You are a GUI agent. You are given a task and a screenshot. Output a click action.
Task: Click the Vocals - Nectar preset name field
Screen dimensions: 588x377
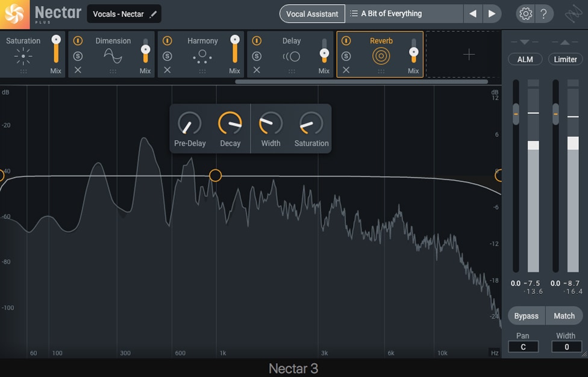click(124, 14)
